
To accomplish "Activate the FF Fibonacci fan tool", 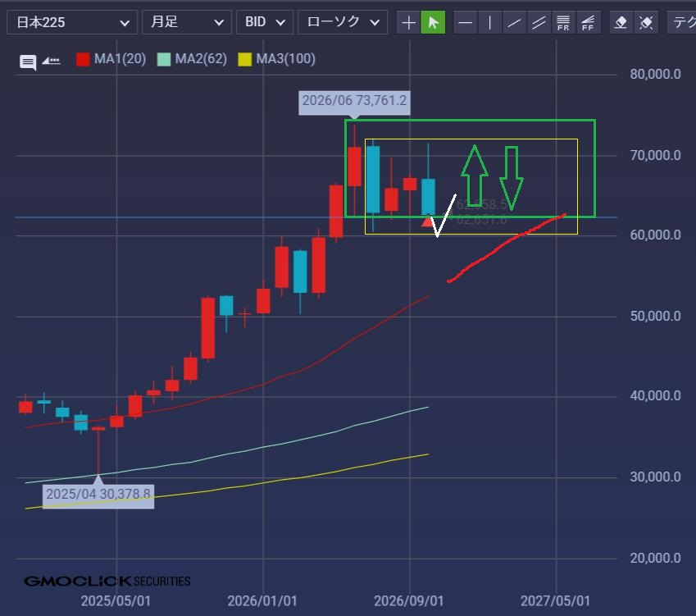I will [x=588, y=22].
